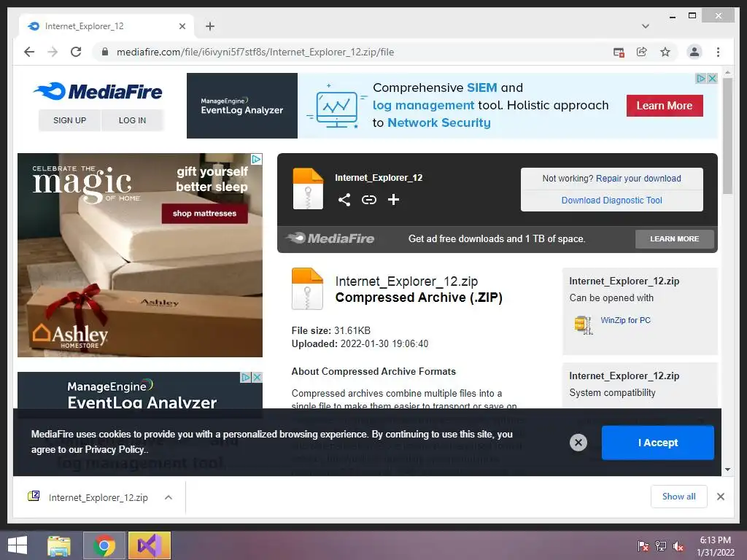
Task: Open the Chrome profile avatar
Action: click(x=694, y=52)
